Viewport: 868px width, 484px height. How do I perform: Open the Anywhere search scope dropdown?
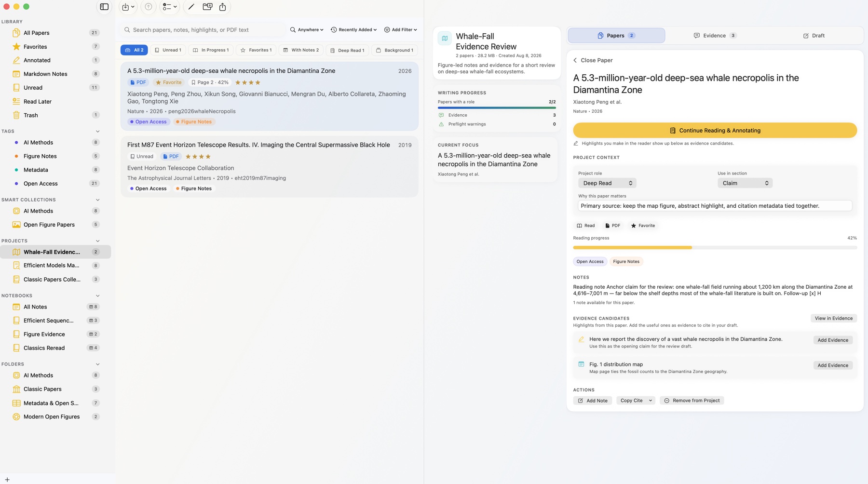[307, 30]
